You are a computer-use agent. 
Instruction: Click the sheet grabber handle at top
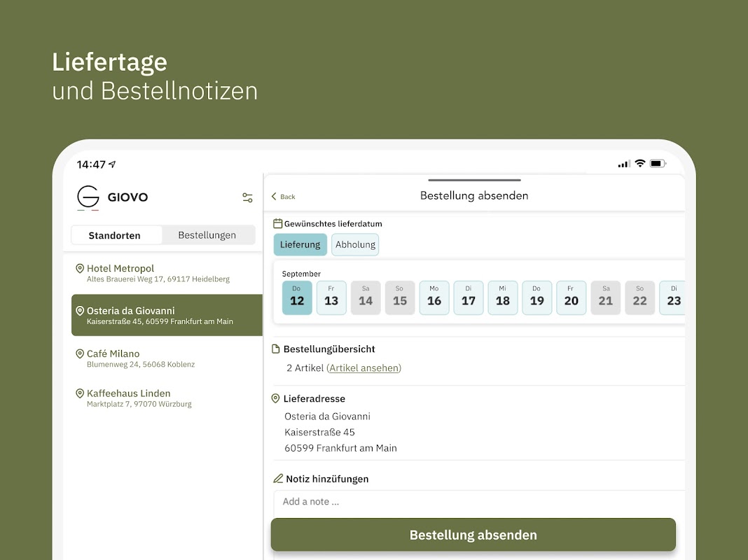(475, 180)
